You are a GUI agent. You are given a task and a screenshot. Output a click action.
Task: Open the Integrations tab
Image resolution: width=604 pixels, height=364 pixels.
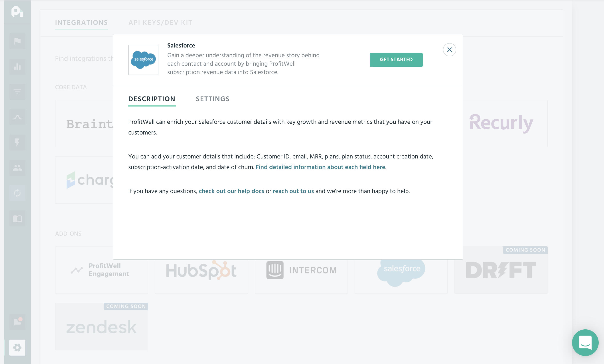tap(81, 23)
